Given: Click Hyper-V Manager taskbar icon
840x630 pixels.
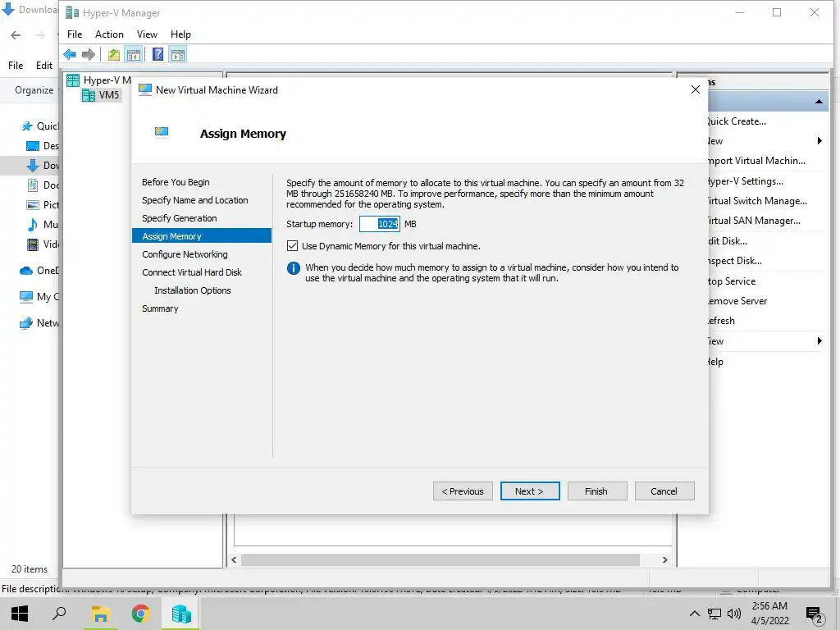Looking at the screenshot, I should [181, 614].
